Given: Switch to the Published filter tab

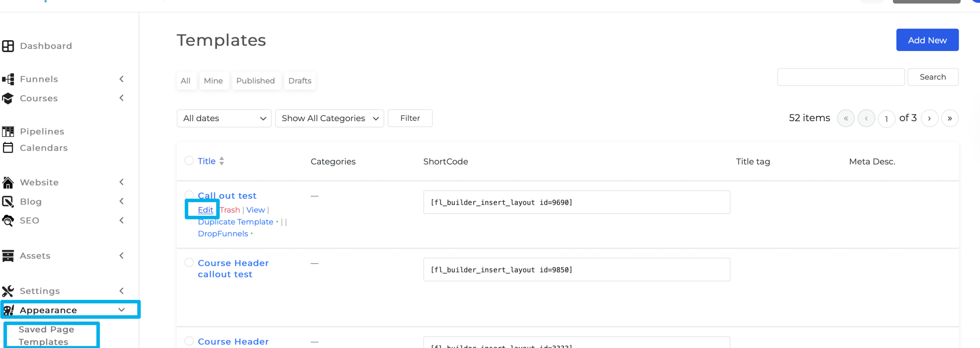Looking at the screenshot, I should click(x=256, y=81).
